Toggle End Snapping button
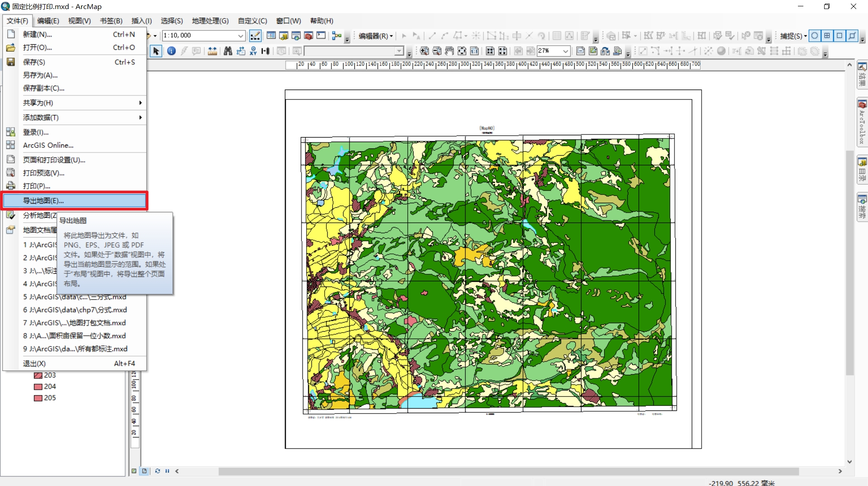Viewport: 868px width, 486px height. pos(827,36)
